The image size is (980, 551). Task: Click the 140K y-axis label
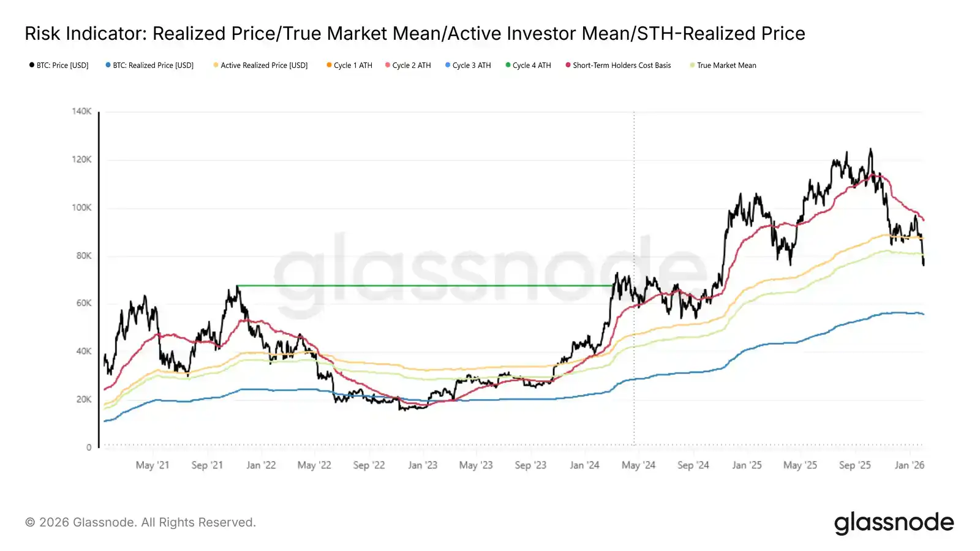coord(81,111)
